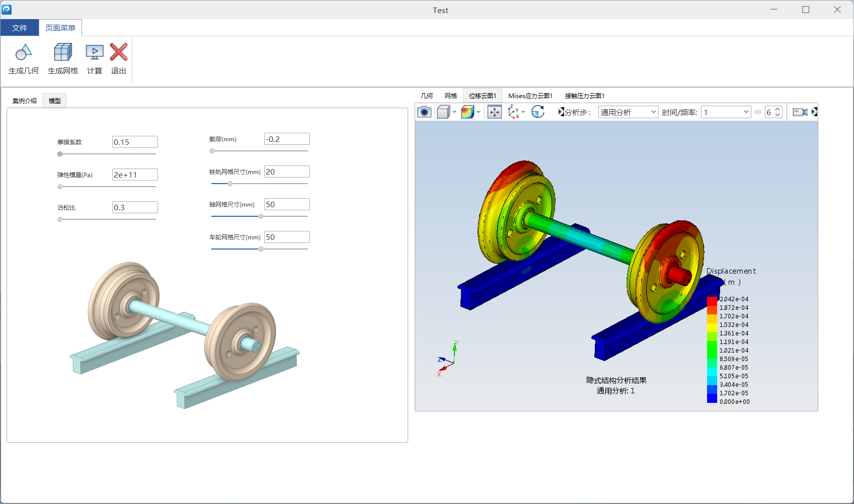Image resolution: width=854 pixels, height=504 pixels.
Task: Click legend value 1.021e-04
Action: coord(734,351)
